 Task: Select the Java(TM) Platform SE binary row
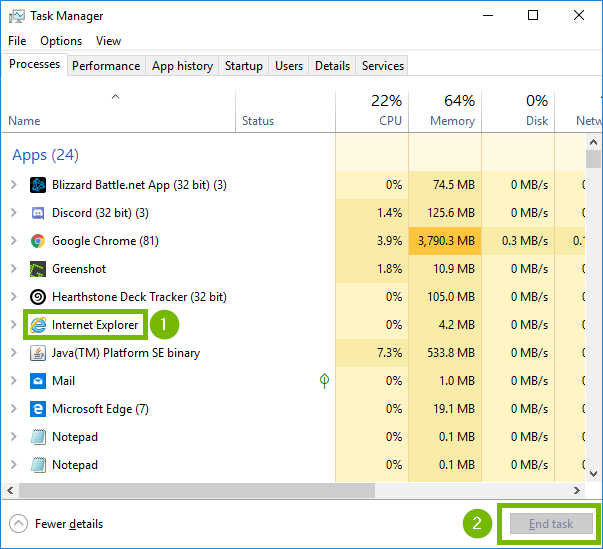click(293, 353)
